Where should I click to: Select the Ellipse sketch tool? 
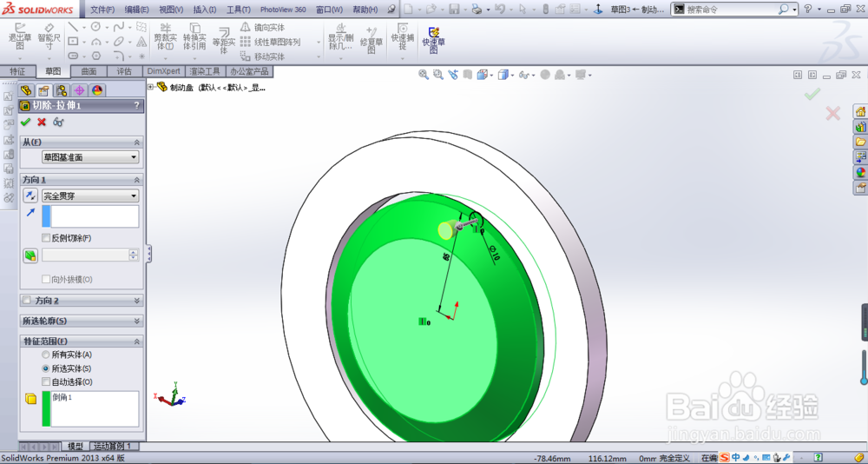(x=118, y=42)
